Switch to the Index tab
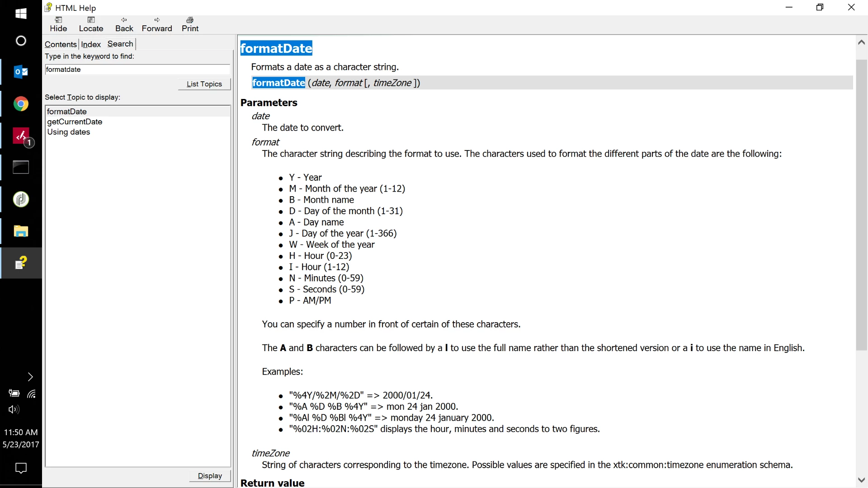The image size is (868, 488). (91, 44)
